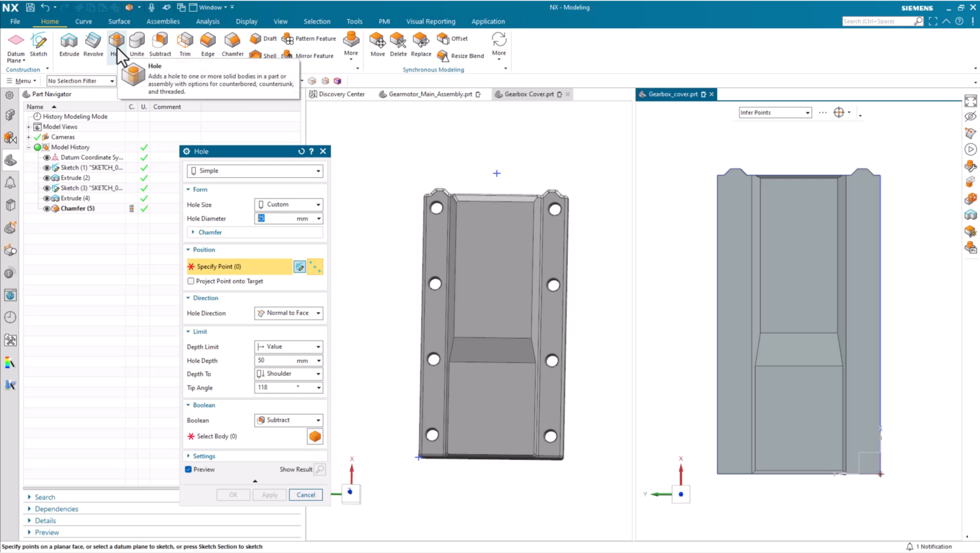Screen dimensions: 980x553
Task: Cancel the Hole dialog
Action: pos(306,494)
